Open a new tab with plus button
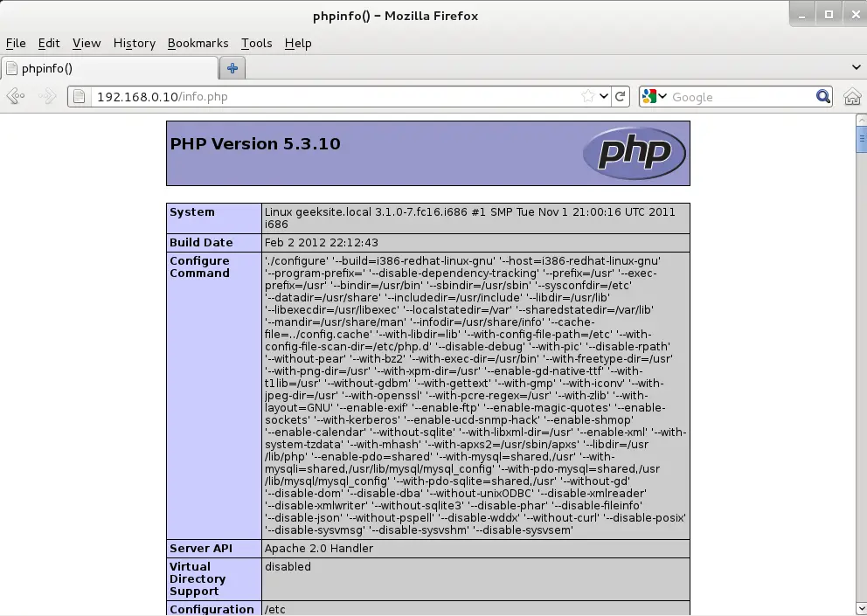 pyautogui.click(x=232, y=68)
